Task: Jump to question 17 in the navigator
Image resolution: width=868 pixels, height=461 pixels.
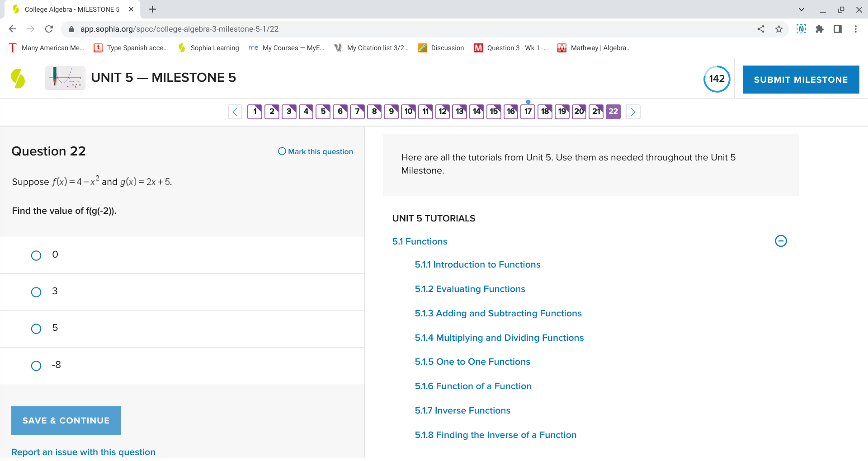Action: 528,112
